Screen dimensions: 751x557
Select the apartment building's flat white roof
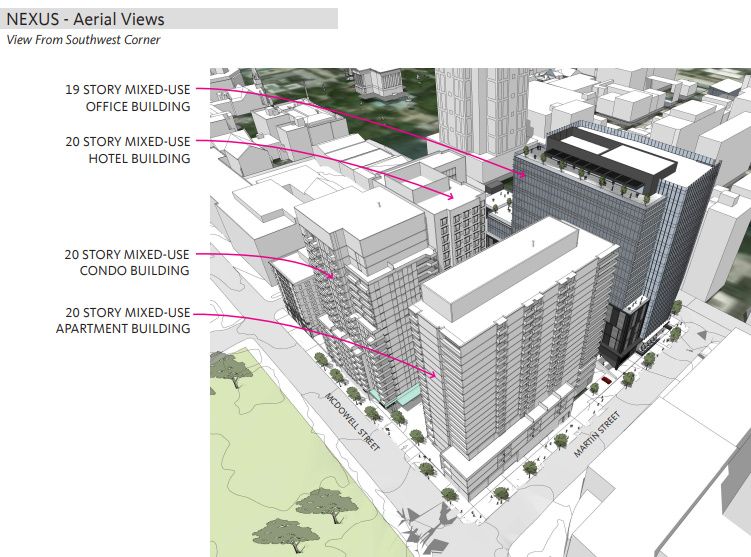[x=500, y=265]
